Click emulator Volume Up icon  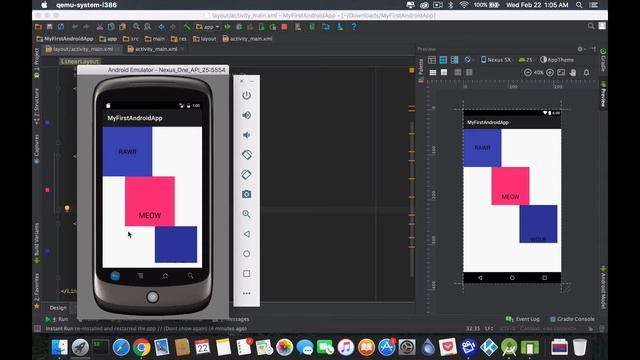(247, 115)
